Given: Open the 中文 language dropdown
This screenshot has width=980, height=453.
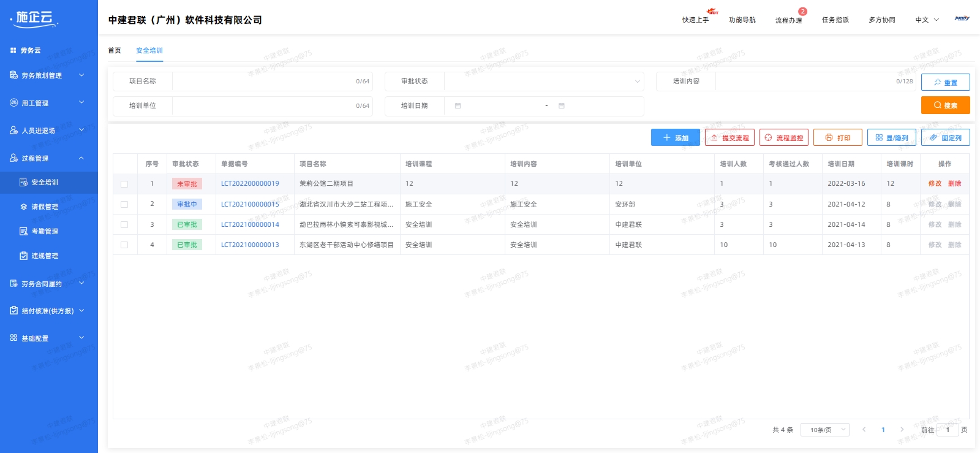Looking at the screenshot, I should 927,20.
